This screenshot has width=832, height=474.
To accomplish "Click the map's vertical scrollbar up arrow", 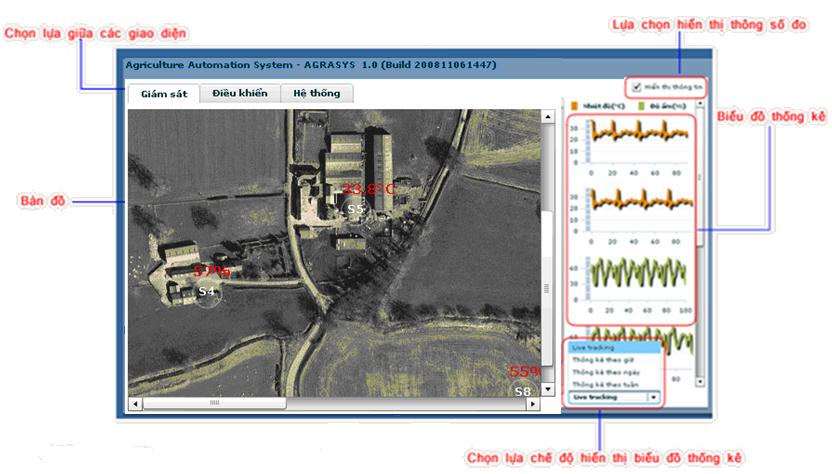I will coord(547,117).
